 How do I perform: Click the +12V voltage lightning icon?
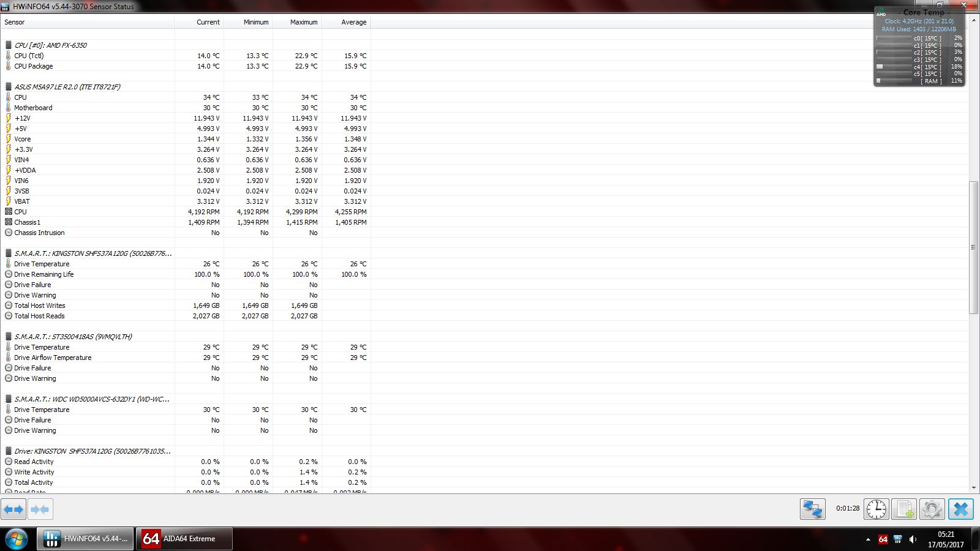[x=9, y=118]
